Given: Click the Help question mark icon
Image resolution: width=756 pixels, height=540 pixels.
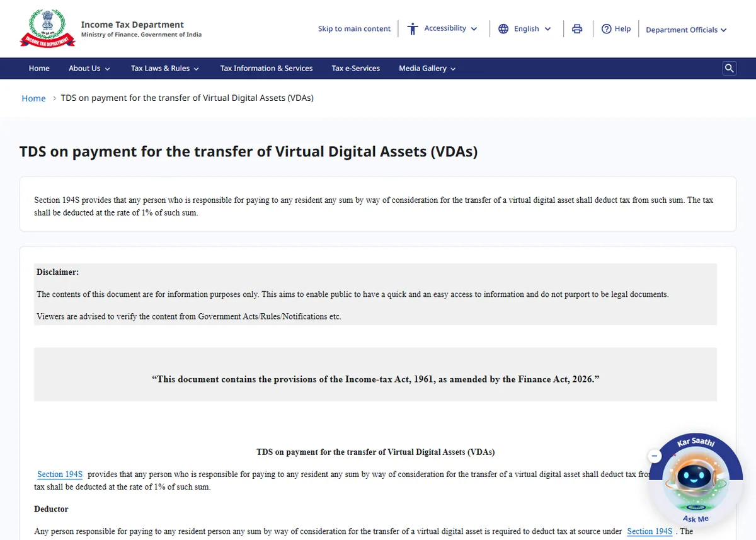Looking at the screenshot, I should tap(607, 28).
